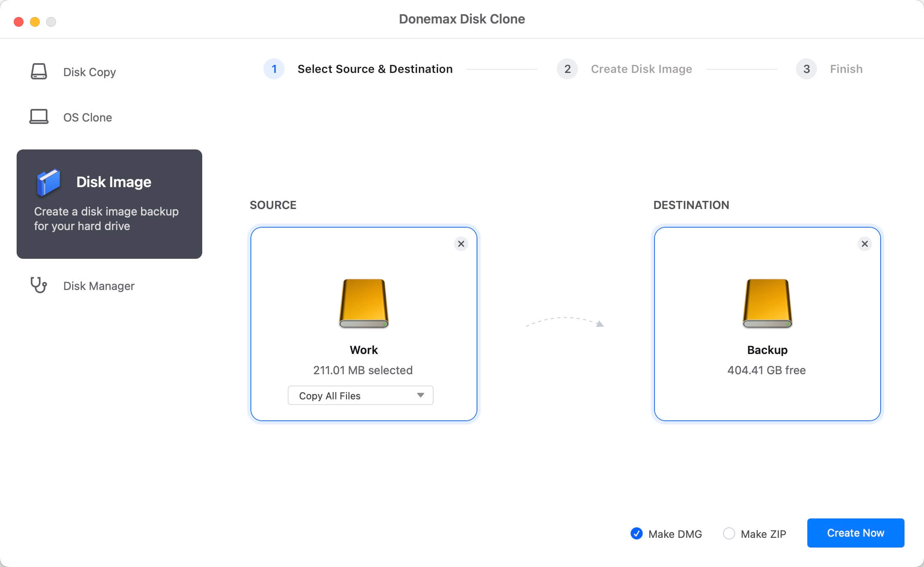Click the Donemax Disk Clone title bar
The height and width of the screenshot is (567, 924).
coord(462,19)
